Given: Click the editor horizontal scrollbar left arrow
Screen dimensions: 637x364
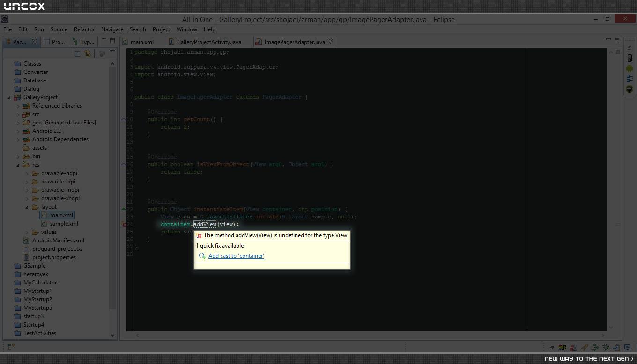Looking at the screenshot, I should (137, 335).
